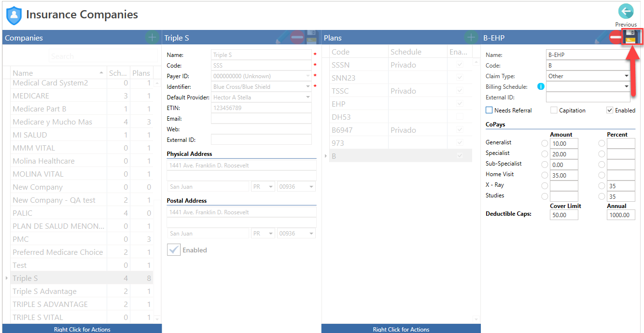Select the Home Visit Amount radio button
Image resolution: width=644 pixels, height=333 pixels.
(x=545, y=175)
